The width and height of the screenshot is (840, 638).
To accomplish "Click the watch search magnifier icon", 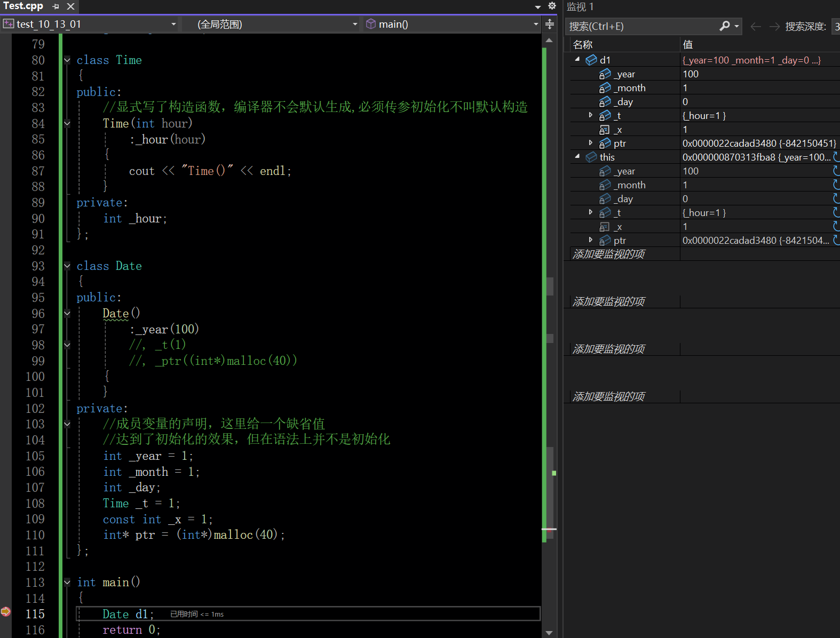I will [724, 26].
